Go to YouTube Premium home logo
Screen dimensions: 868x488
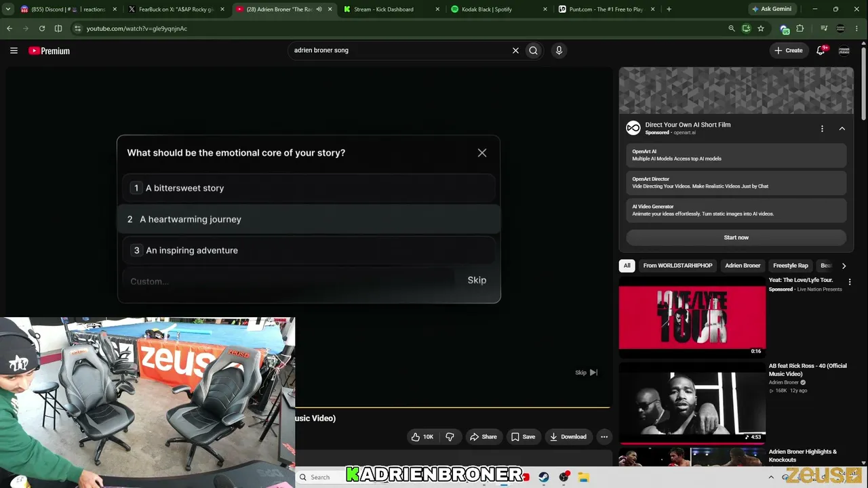49,51
